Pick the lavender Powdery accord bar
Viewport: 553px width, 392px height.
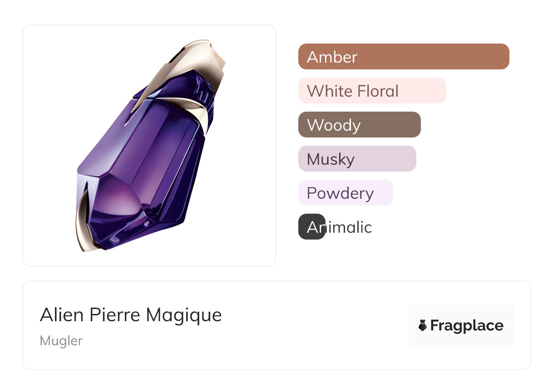(x=383, y=193)
